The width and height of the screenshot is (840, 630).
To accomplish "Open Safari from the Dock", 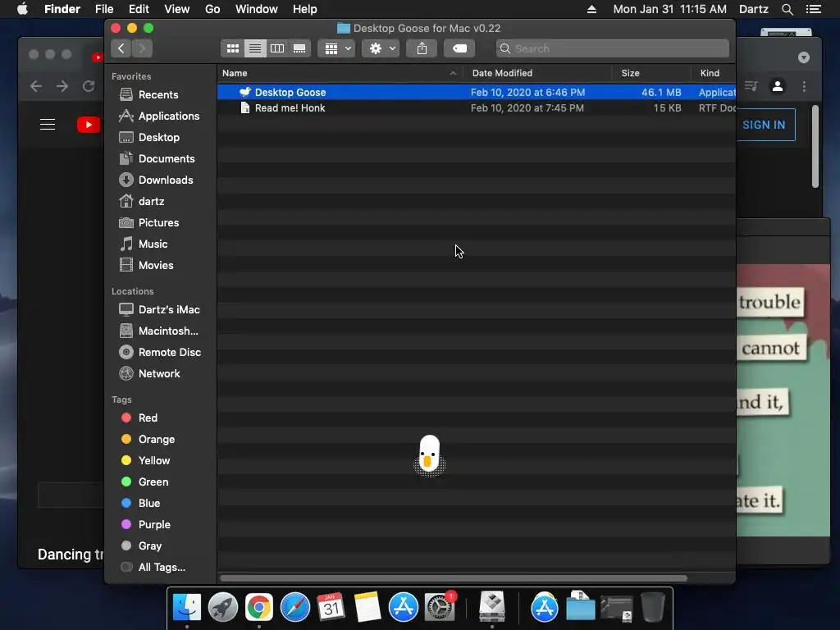I will point(295,608).
